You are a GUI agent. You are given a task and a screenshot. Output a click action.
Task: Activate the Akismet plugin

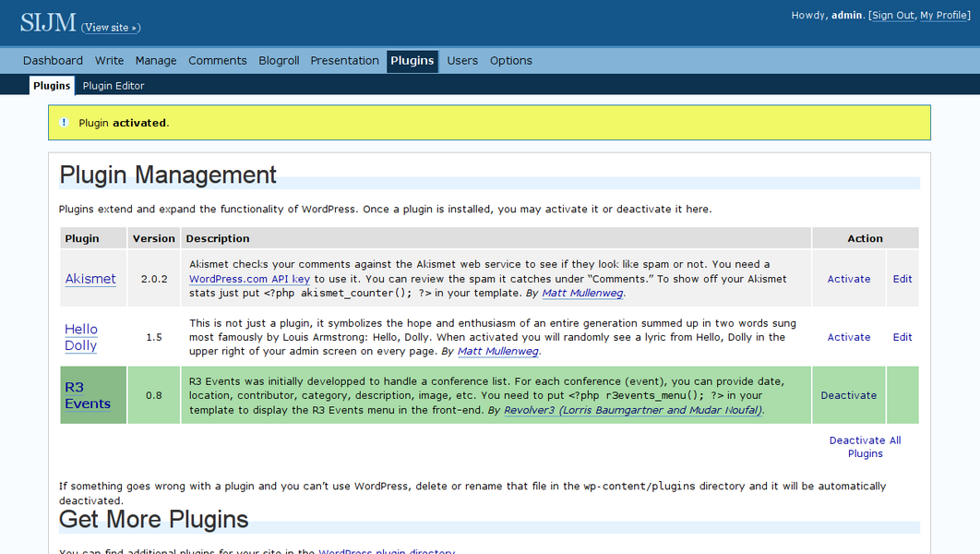pos(849,279)
